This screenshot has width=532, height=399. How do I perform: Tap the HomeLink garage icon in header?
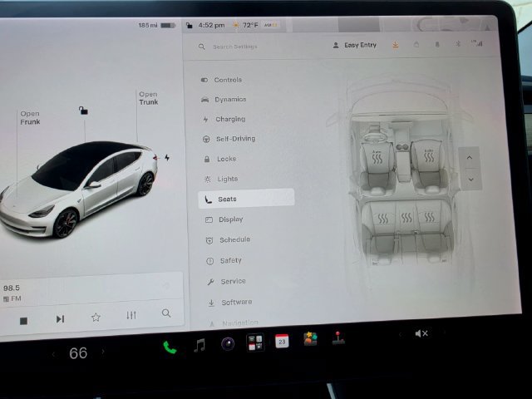coord(416,44)
